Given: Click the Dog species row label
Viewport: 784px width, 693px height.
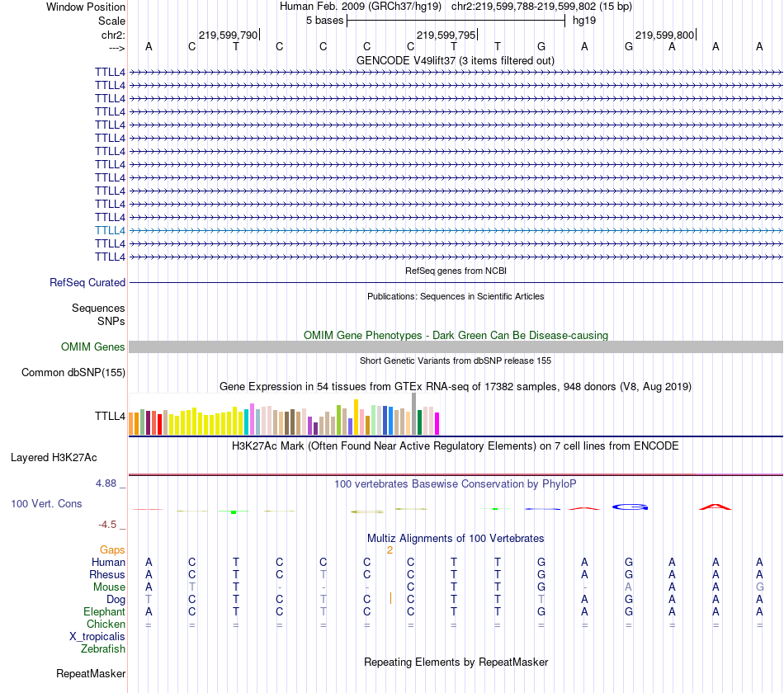Looking at the screenshot, I should 116,600.
